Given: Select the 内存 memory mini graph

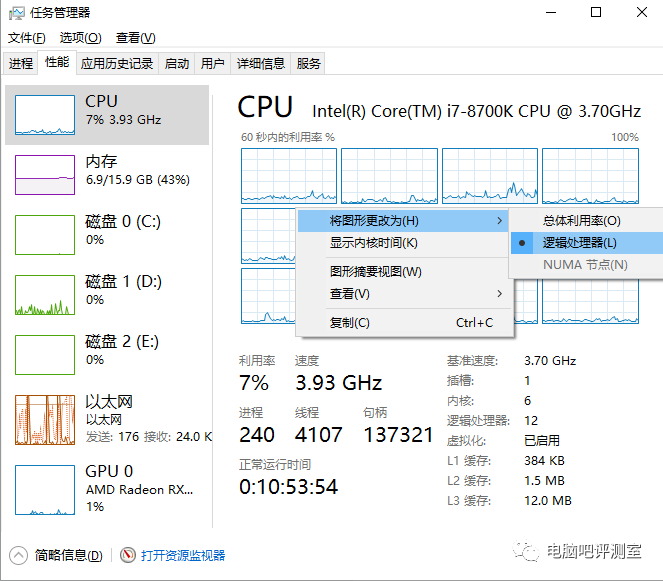Looking at the screenshot, I should pos(45,175).
